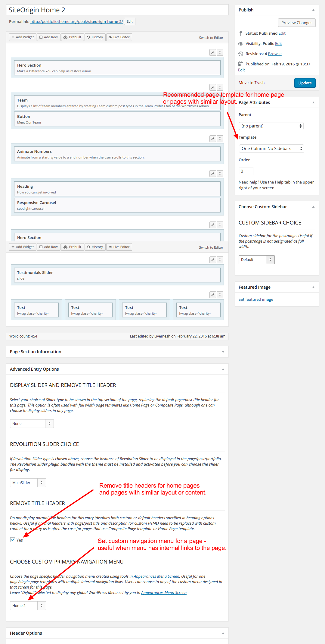Open Prebuilt layouts in top toolbar

(72, 37)
